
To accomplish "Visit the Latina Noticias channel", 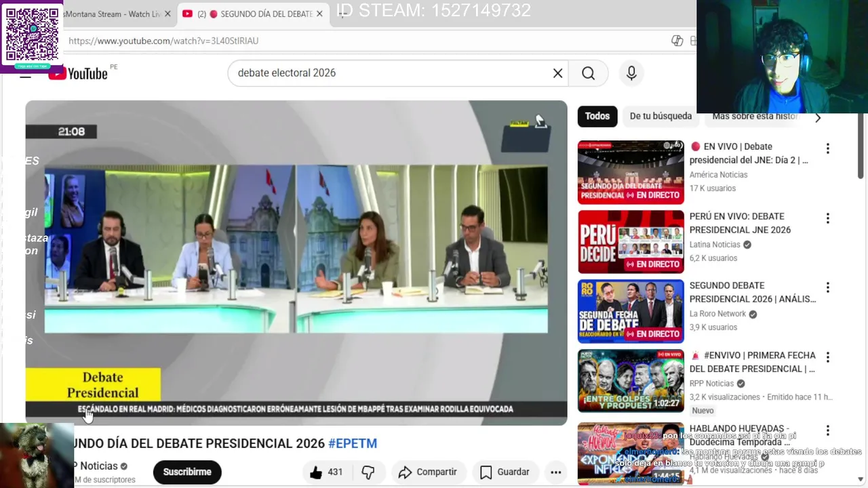I will click(x=715, y=245).
